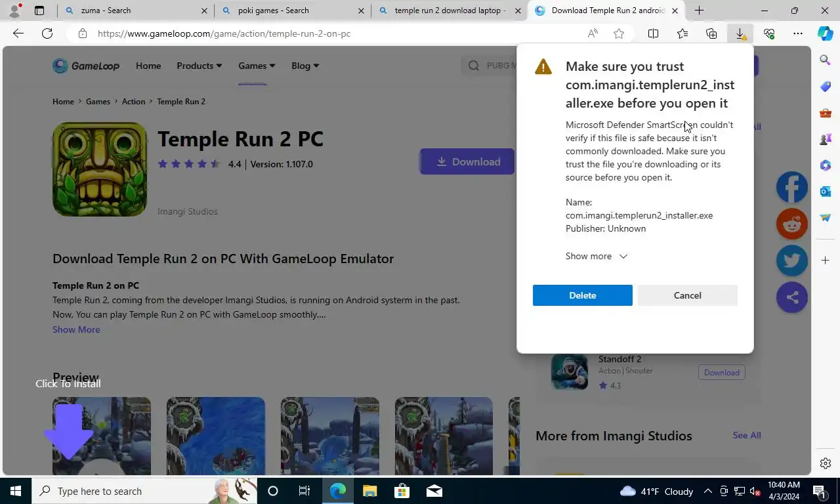Open Task View on the taskbar

tap(304, 491)
